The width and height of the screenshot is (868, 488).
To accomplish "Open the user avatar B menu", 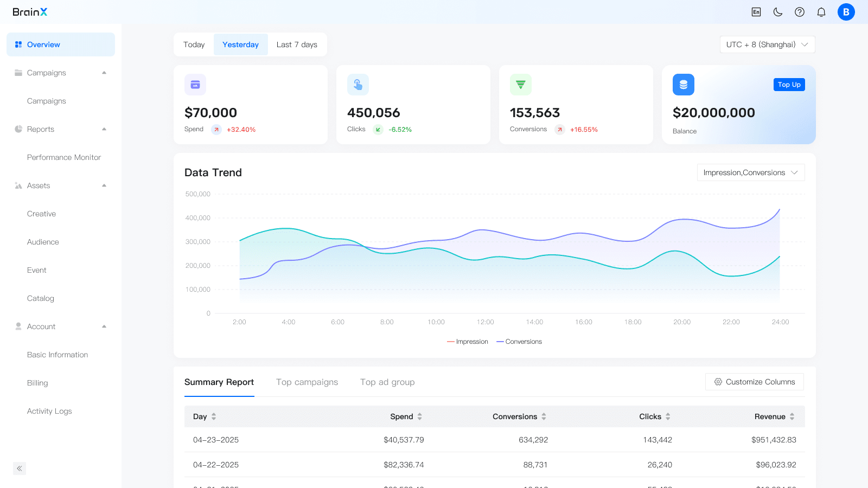I will [846, 12].
